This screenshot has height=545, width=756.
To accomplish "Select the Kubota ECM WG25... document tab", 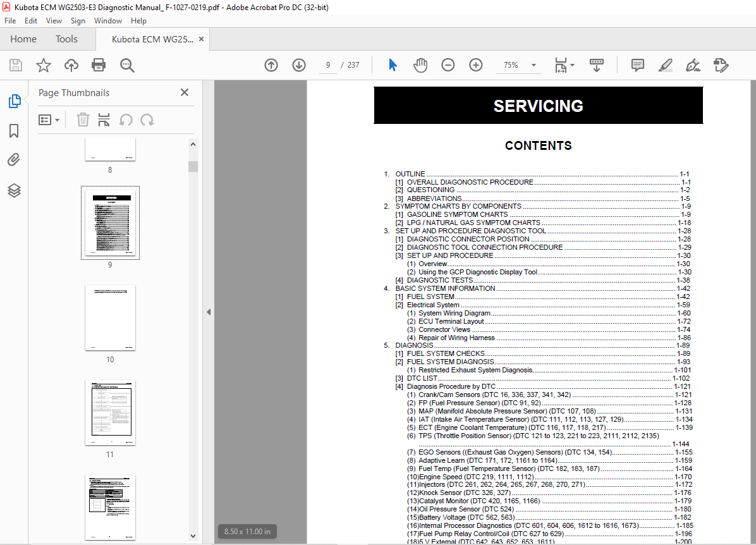I will pos(152,39).
